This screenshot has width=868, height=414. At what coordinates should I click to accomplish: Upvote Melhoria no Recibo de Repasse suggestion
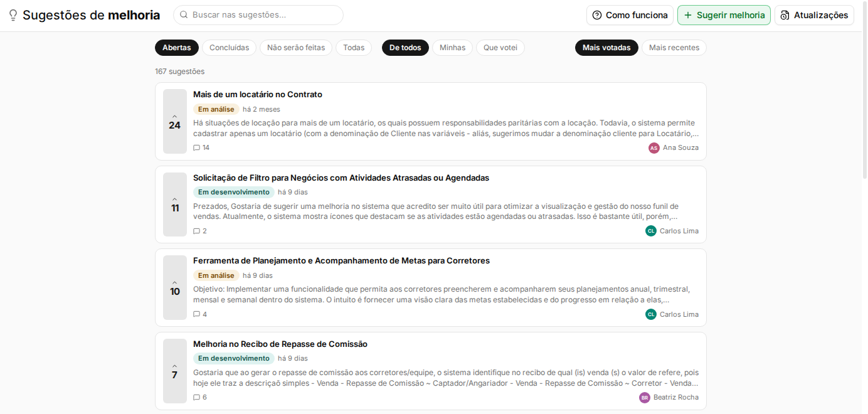coord(175,371)
